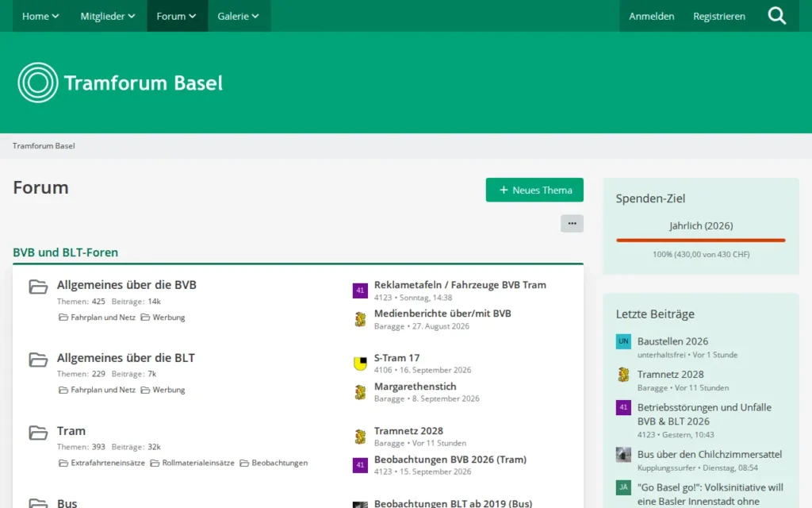Viewport: 812px width, 508px height.
Task: Click avatar next to Reklametafeln / Fahrzeuge BVB Tram
Action: pyautogui.click(x=360, y=291)
